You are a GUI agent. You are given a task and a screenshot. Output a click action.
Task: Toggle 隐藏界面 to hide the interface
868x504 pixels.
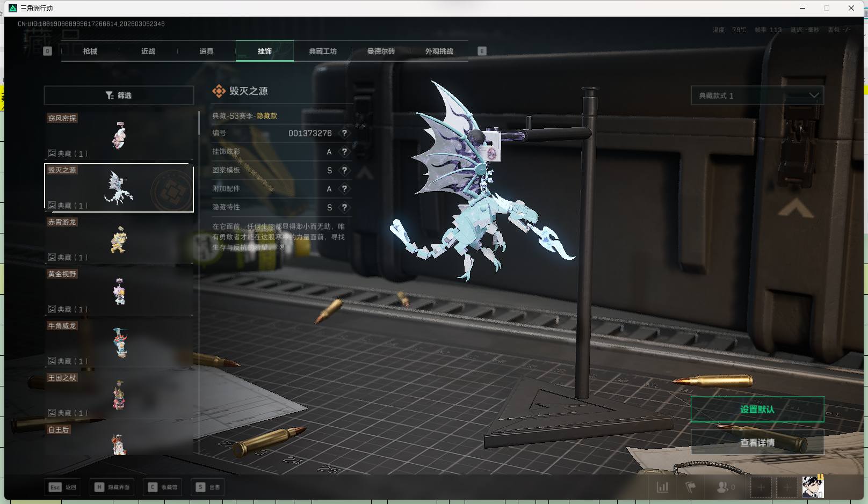tap(112, 487)
